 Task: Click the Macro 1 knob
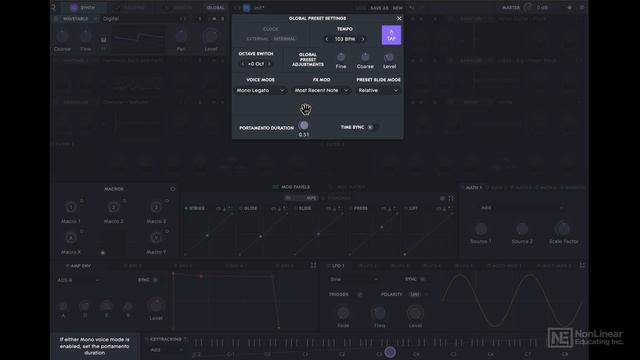71,207
